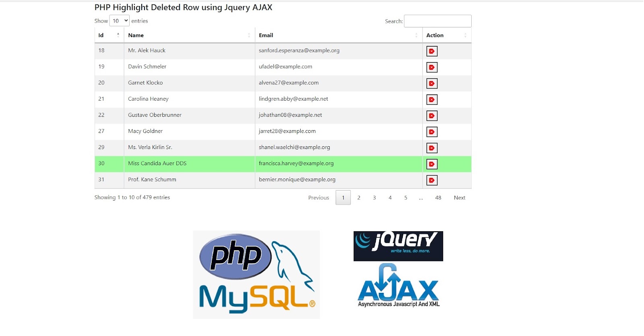Screen dimensions: 644x336
Task: Go to pagination page 4
Action: click(x=390, y=197)
